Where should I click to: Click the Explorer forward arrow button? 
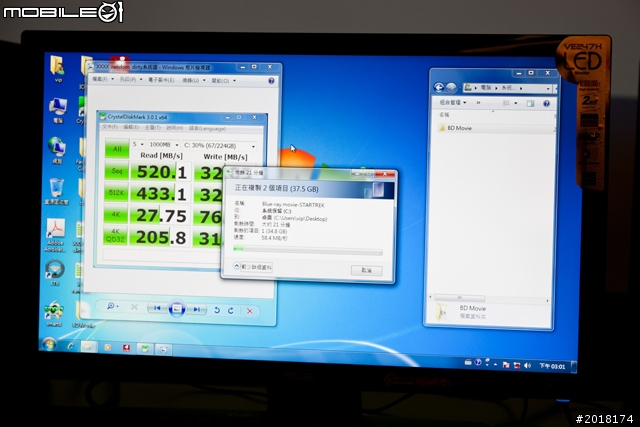click(451, 87)
